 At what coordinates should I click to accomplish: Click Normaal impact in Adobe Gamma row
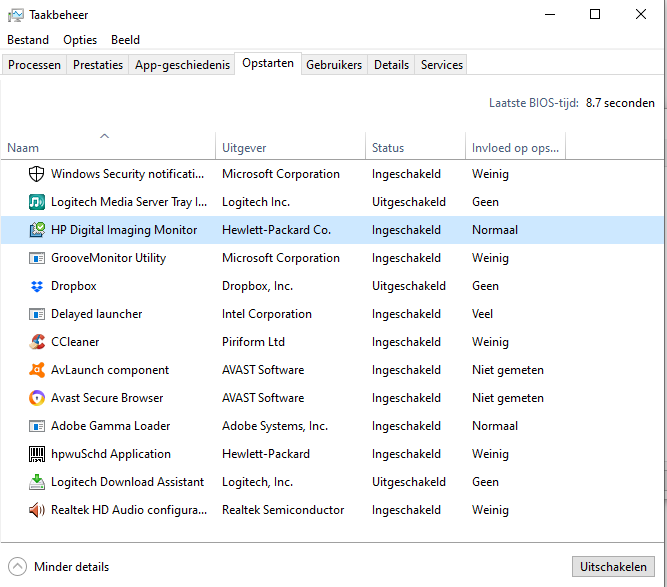pyautogui.click(x=495, y=426)
